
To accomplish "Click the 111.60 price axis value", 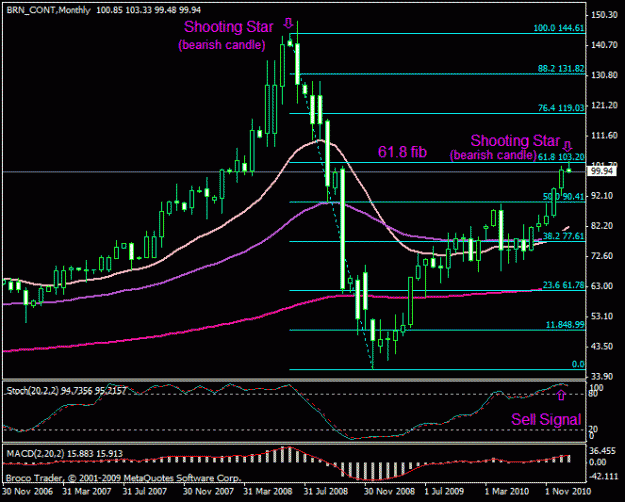I will point(604,136).
